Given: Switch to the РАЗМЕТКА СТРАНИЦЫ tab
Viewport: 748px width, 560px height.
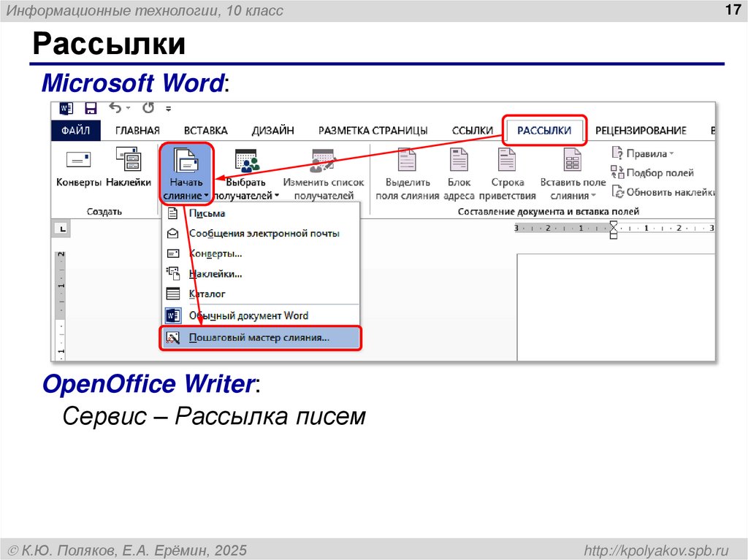Looking at the screenshot, I should (373, 130).
